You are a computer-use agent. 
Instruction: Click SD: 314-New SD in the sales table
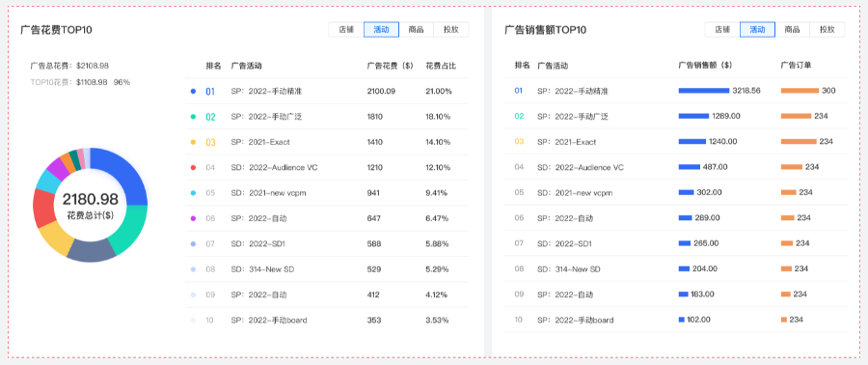[568, 269]
